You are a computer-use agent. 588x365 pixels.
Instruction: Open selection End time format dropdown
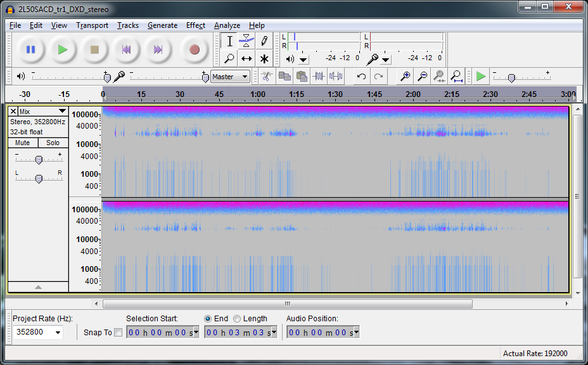click(274, 332)
